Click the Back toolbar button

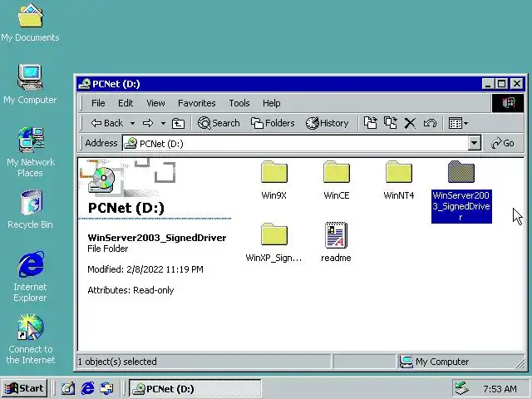pos(107,123)
